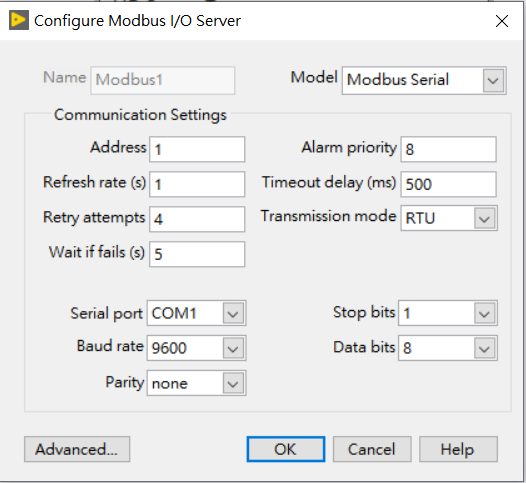
Task: Close the Configure Modbus I/O Server dialog
Action: coord(502,21)
